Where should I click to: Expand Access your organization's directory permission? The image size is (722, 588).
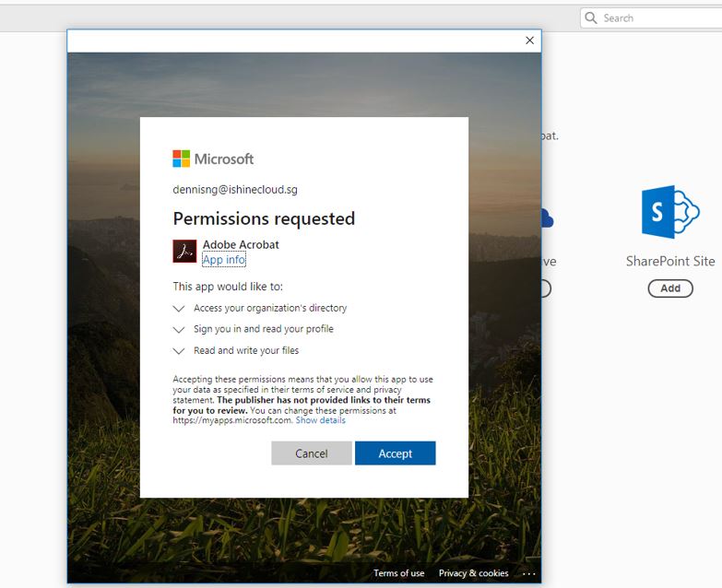179,308
